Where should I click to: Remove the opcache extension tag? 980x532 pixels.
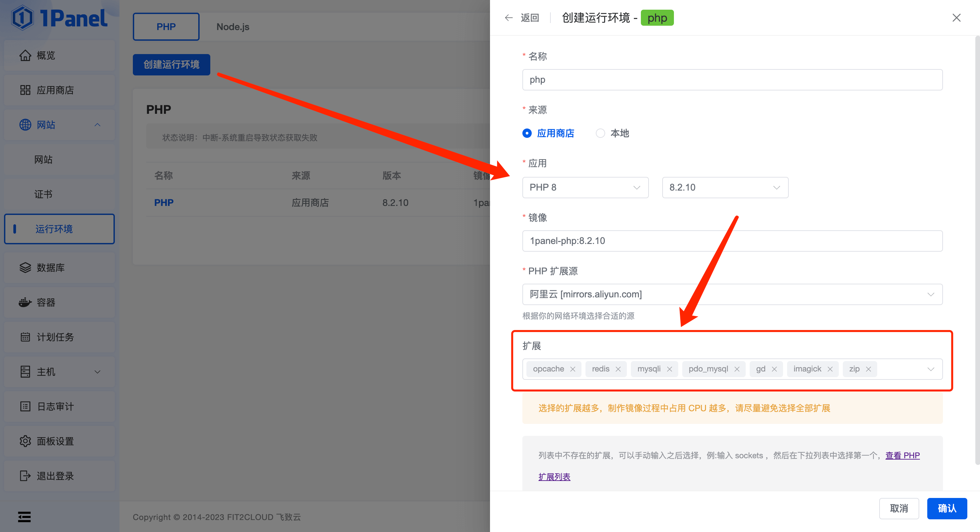pos(572,369)
